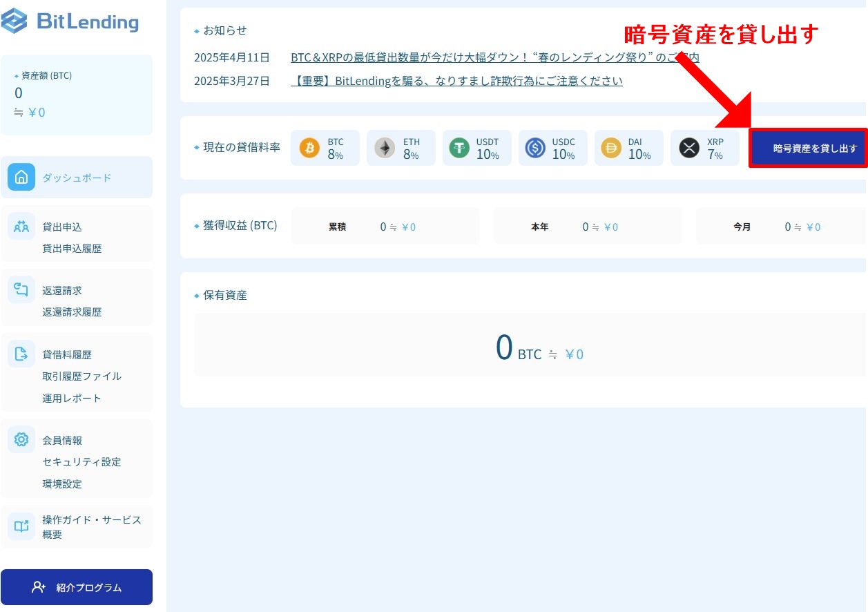Open 環境設定 menu item

(x=62, y=484)
